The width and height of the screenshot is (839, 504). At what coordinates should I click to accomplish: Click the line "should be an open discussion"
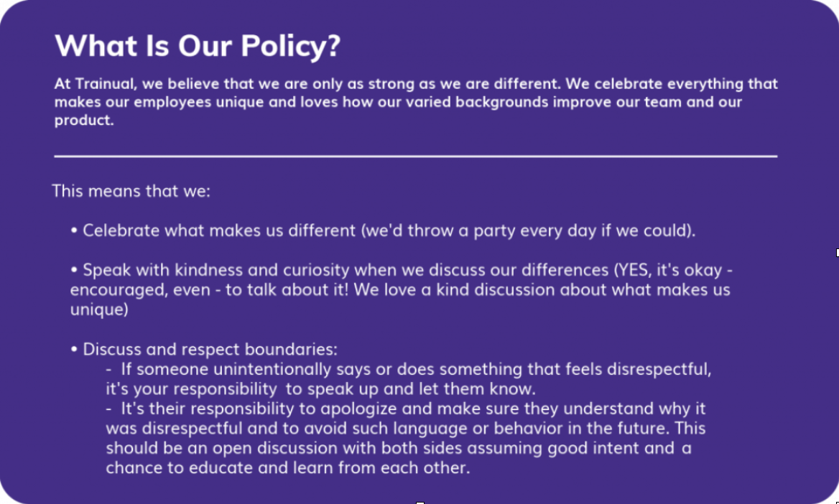[398, 449]
